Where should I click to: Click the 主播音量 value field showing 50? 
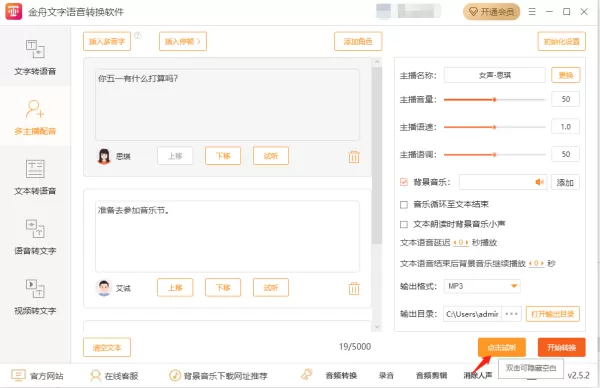coord(565,99)
